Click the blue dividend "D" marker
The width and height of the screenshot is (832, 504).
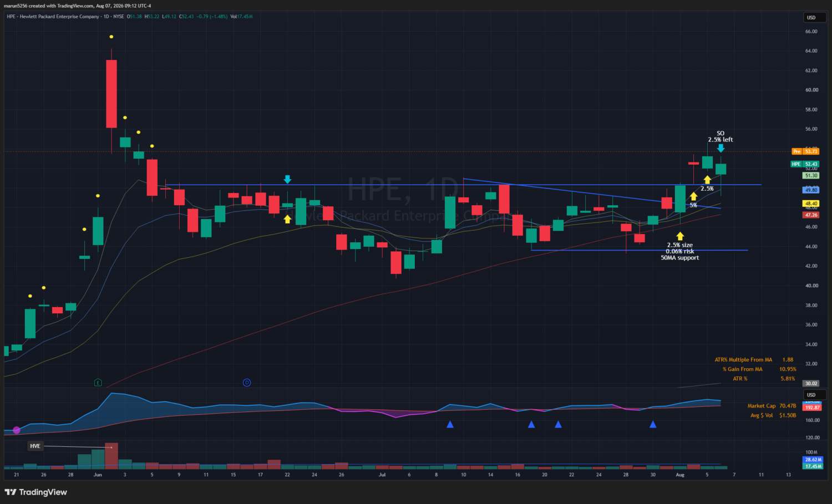[x=247, y=383]
